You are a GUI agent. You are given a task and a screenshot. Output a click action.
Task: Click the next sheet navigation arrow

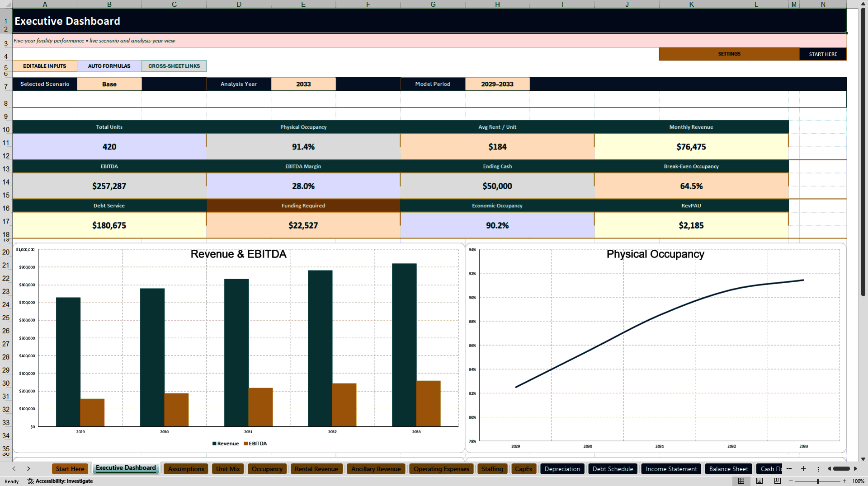(28, 469)
